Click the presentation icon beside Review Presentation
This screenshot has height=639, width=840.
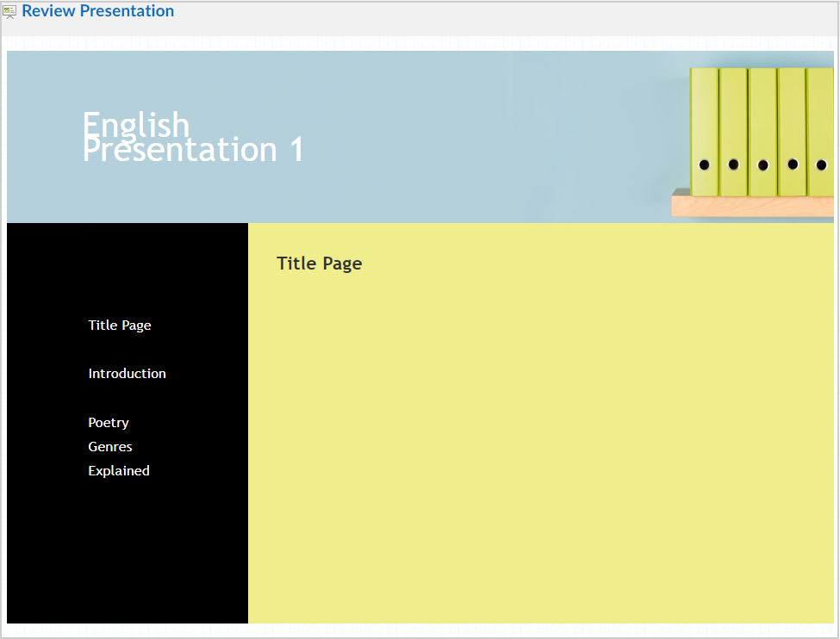tap(9, 11)
